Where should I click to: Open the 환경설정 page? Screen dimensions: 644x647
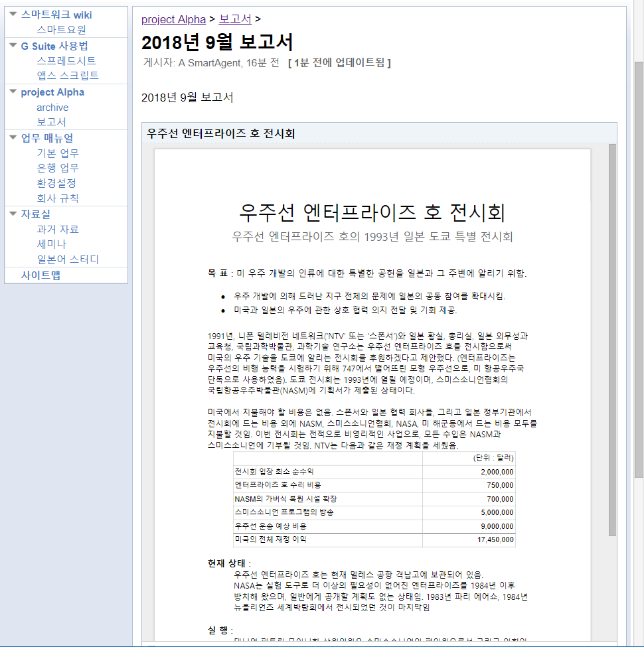coord(56,183)
